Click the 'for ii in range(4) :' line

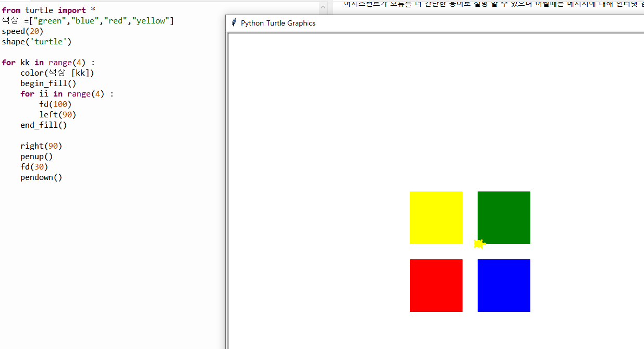(x=67, y=94)
